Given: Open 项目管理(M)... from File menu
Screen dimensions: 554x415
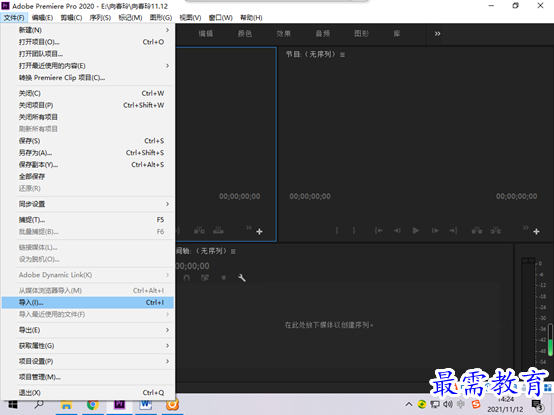Looking at the screenshot, I should click(x=88, y=377).
